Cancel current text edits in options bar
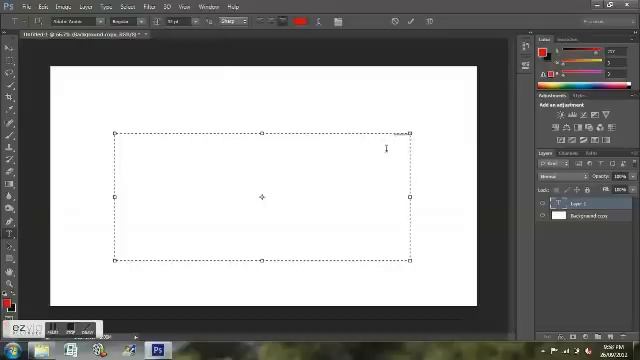 (x=395, y=21)
